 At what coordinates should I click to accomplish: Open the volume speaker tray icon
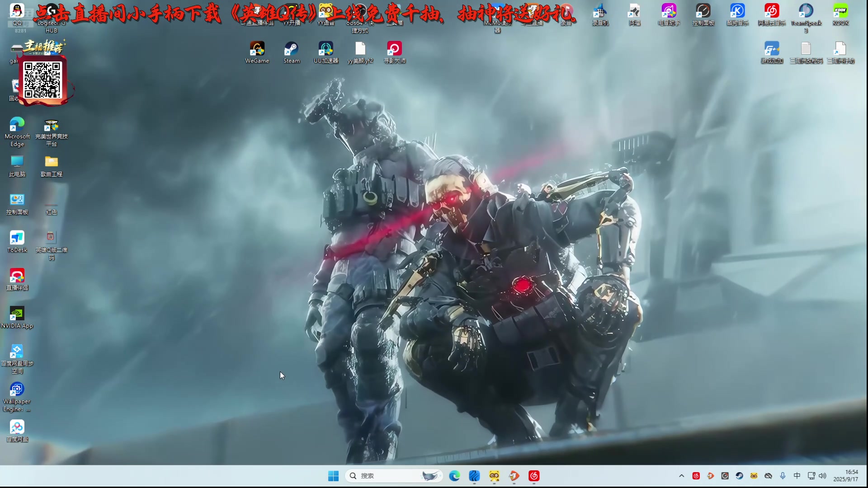tap(822, 476)
